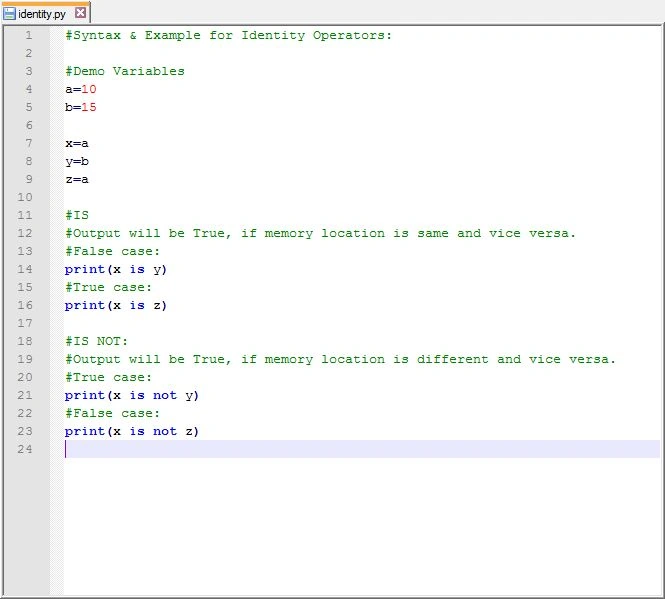Image resolution: width=665 pixels, height=599 pixels.
Task: Click the 'x=a' assignment line
Action: pos(77,143)
